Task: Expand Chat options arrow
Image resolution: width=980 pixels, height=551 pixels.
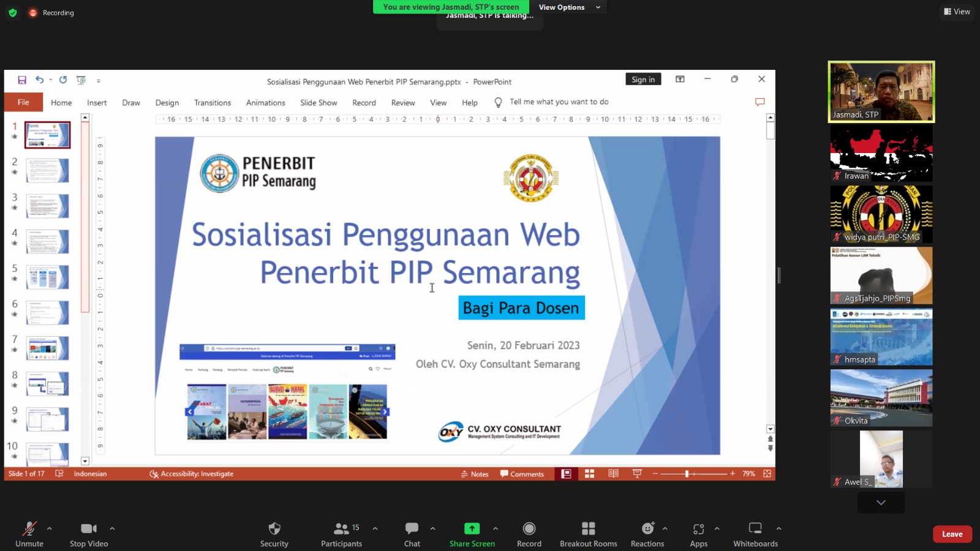Action: point(432,528)
